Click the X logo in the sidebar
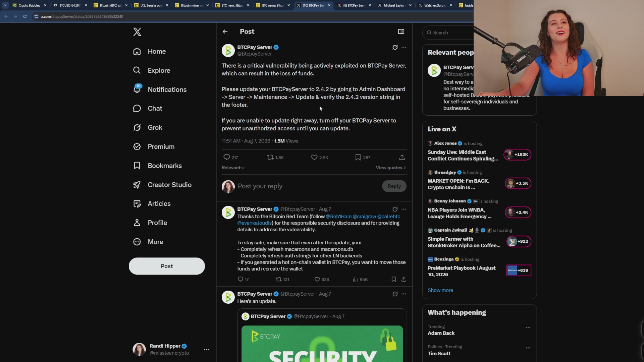The height and width of the screenshot is (362, 644). 137,32
